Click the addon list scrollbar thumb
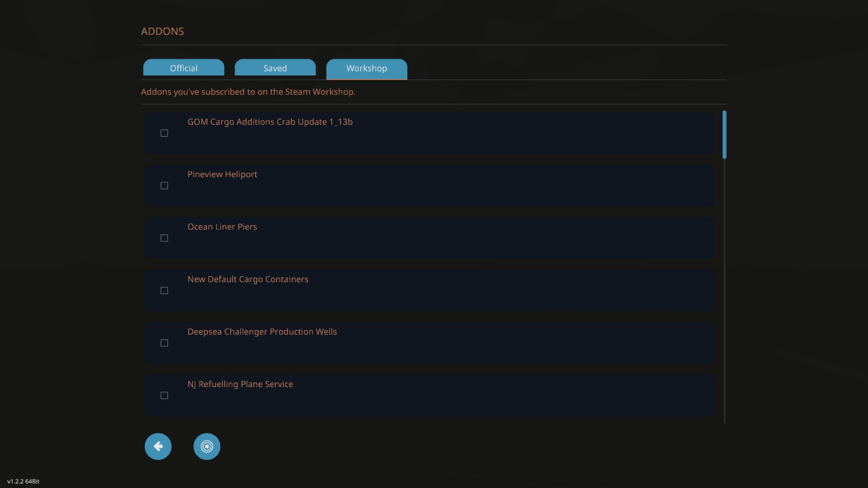Image resolution: width=868 pixels, height=488 pixels. coord(724,135)
